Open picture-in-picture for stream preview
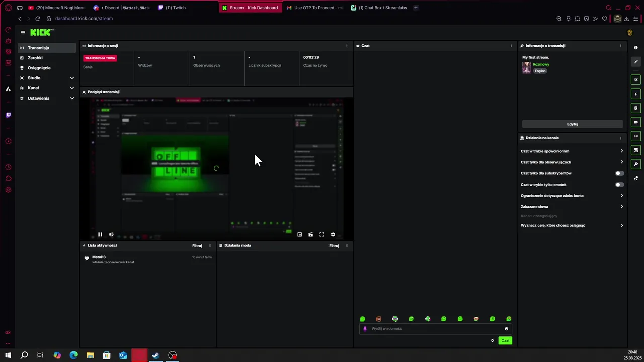 pyautogui.click(x=299, y=234)
